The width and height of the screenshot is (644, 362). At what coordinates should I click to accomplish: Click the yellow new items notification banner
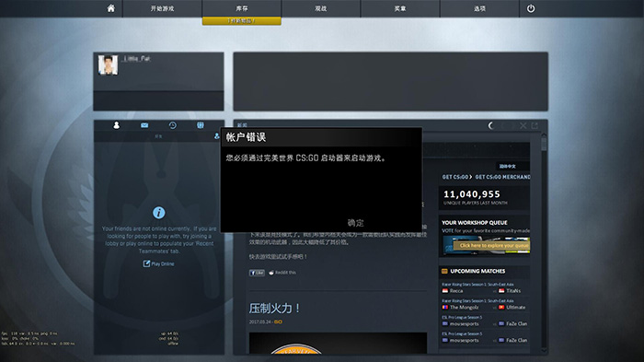[x=241, y=21]
